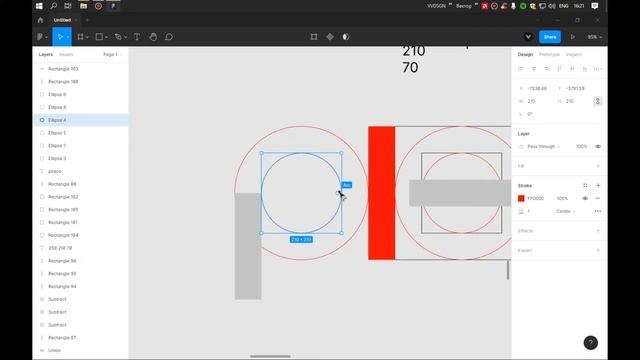Open the help question mark button
The width and height of the screenshot is (640, 360).
591,343
